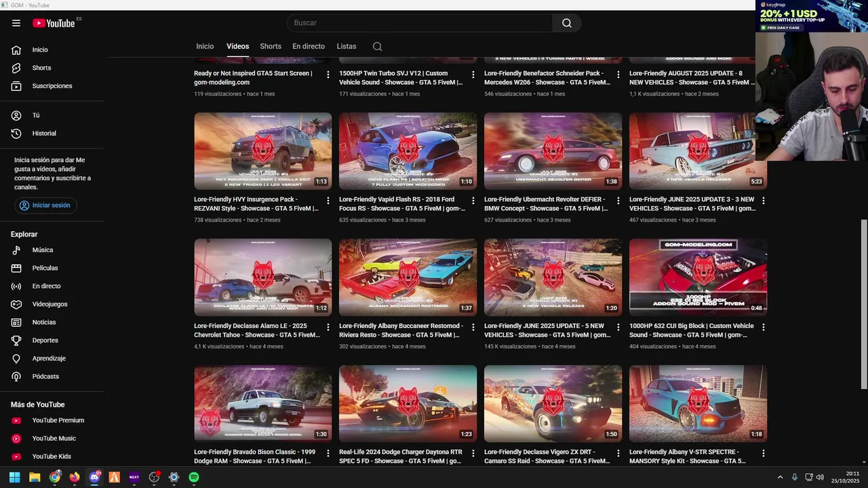The height and width of the screenshot is (488, 868).
Task: Open Suscripciones in the sidebar
Action: (52, 86)
